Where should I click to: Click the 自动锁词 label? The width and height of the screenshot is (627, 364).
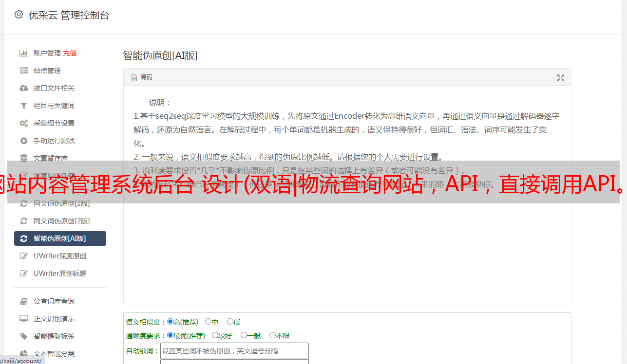(x=143, y=351)
